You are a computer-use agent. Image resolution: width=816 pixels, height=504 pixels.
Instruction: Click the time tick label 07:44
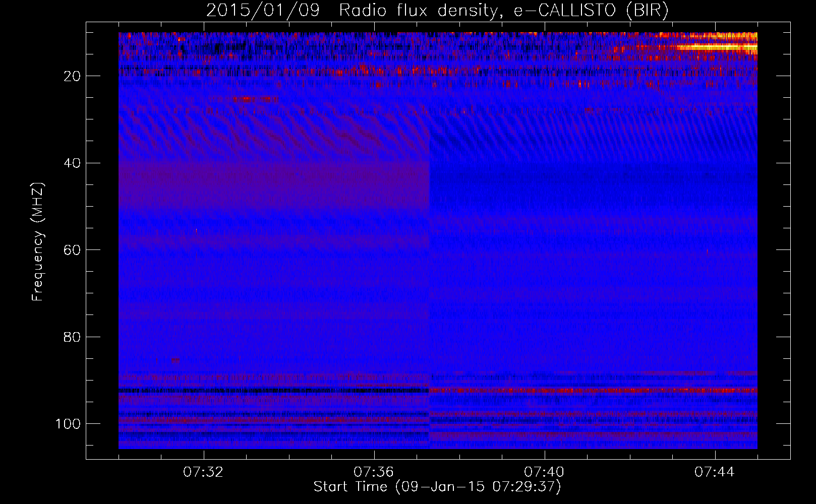coord(715,472)
